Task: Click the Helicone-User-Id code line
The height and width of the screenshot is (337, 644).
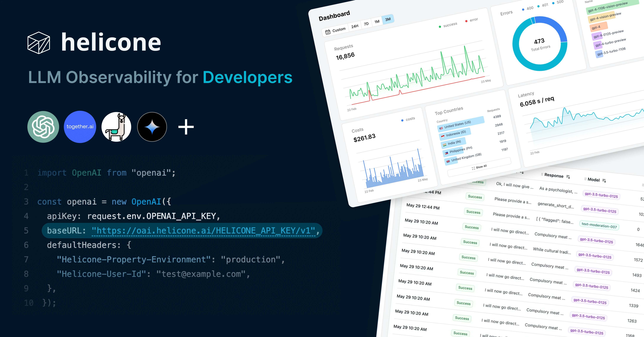Action: click(153, 274)
